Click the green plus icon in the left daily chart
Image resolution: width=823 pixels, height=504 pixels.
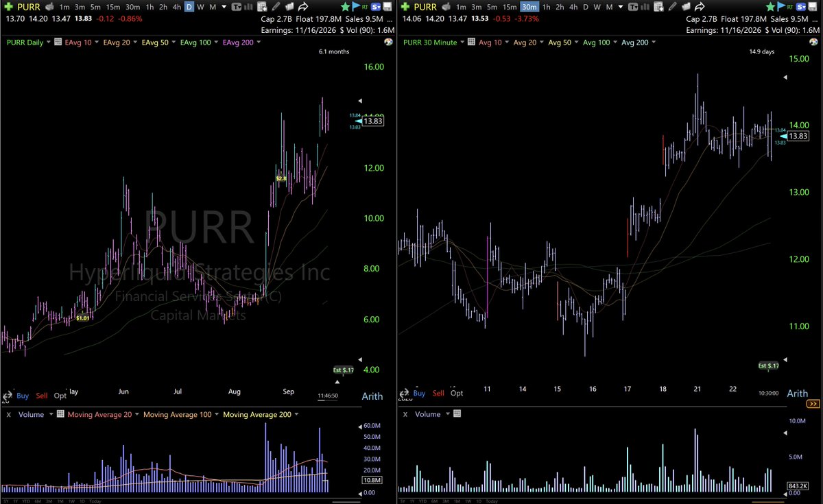click(8, 7)
